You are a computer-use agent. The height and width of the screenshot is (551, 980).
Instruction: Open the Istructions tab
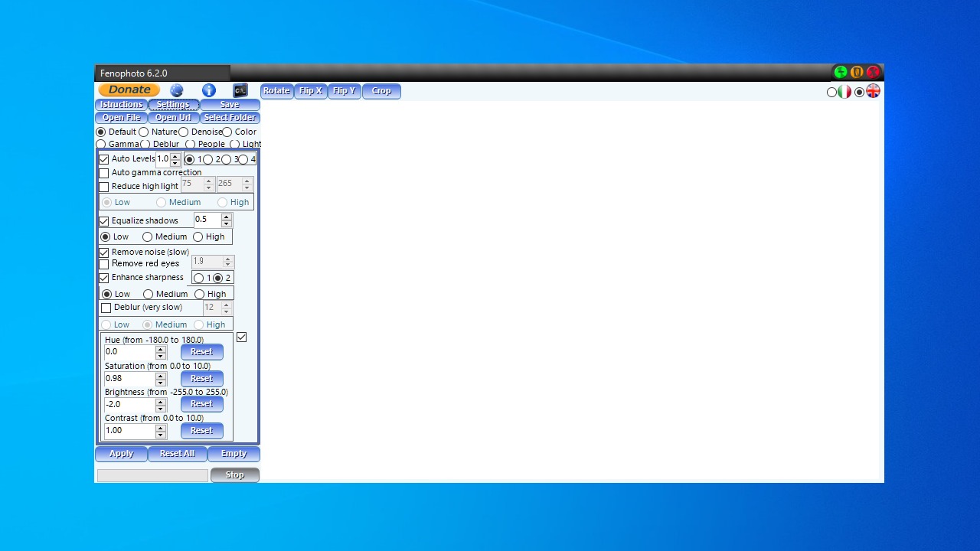[121, 105]
